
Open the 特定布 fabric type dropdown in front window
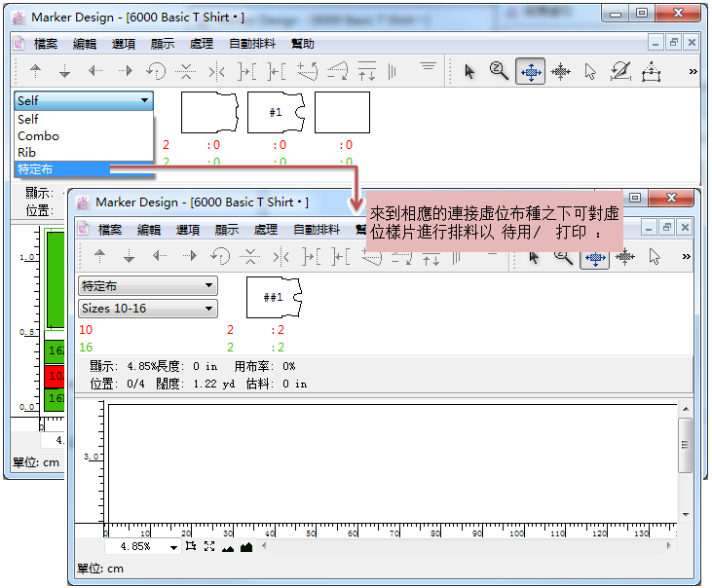147,286
